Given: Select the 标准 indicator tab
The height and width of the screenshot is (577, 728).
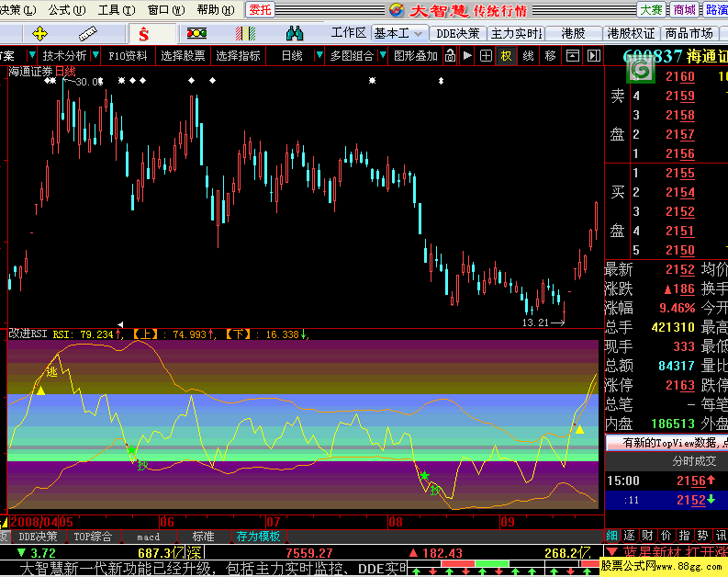Looking at the screenshot, I should pyautogui.click(x=204, y=537).
